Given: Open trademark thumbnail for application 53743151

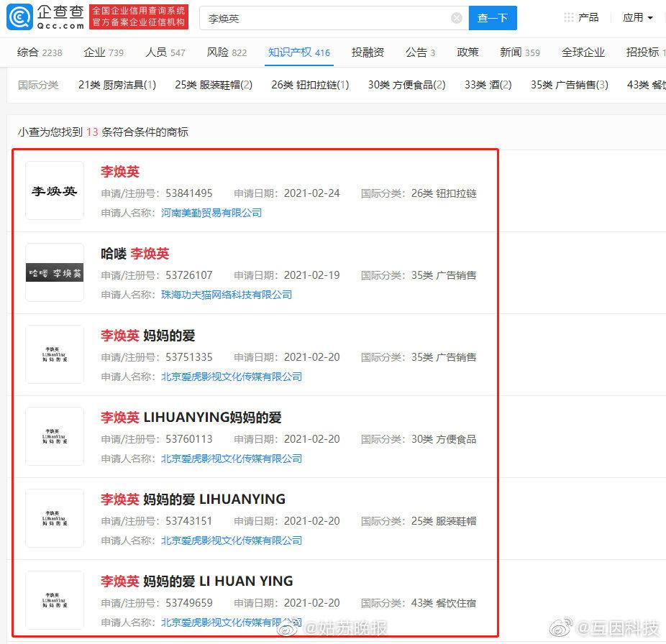Looking at the screenshot, I should point(55,518).
